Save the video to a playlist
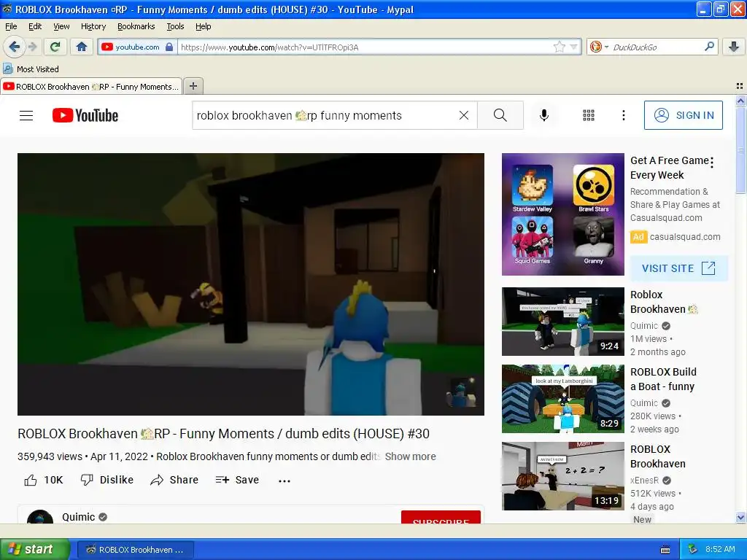Image resolution: width=747 pixels, height=560 pixels. tap(237, 480)
